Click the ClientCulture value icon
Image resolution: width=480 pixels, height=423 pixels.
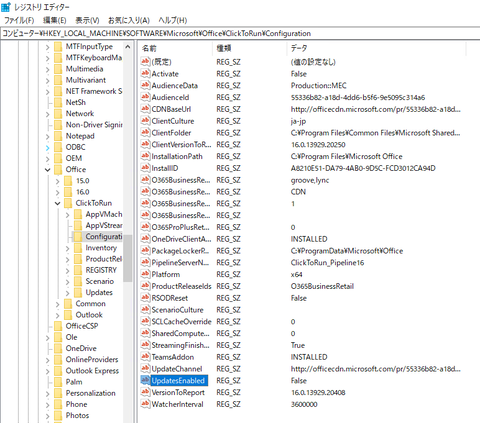(x=145, y=121)
